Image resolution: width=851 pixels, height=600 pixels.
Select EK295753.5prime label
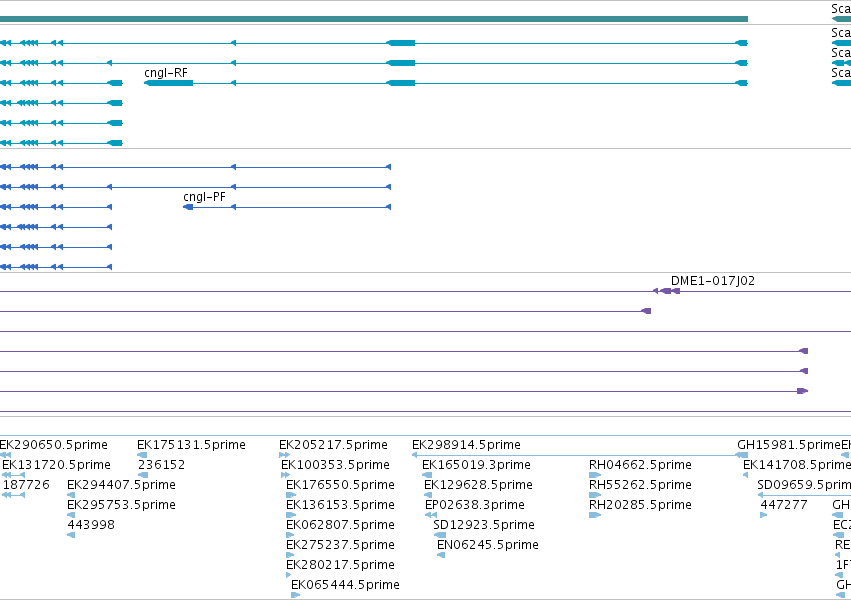coord(121,505)
